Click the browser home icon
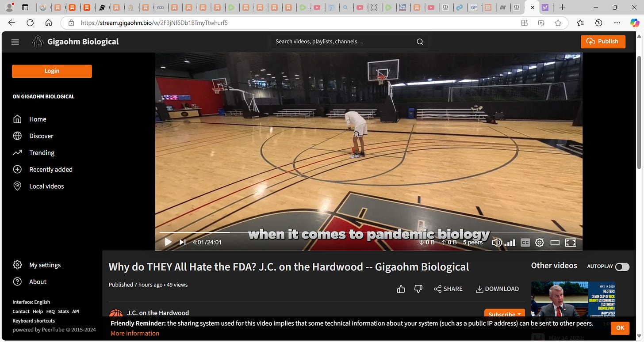This screenshot has width=644, height=342. pos(49,23)
